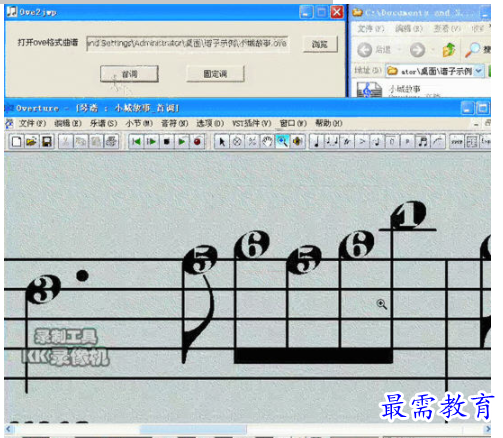Open the quarter note palette
The height and width of the screenshot is (438, 503).
pyautogui.click(x=317, y=142)
